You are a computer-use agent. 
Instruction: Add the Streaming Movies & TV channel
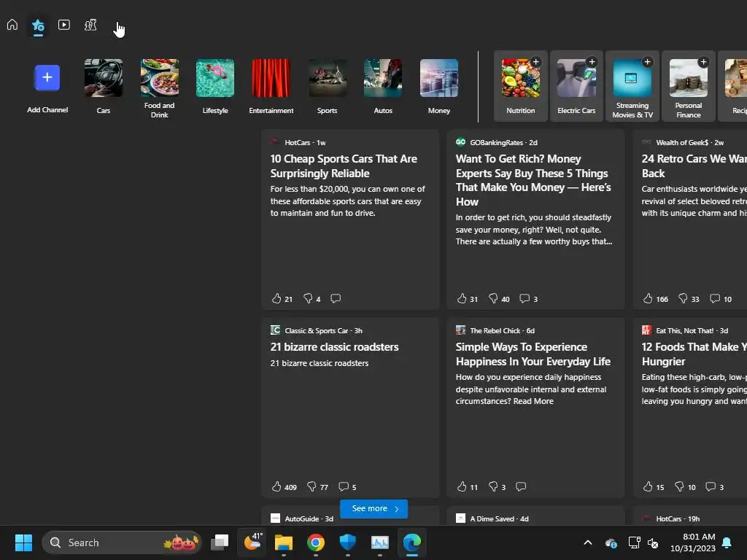pos(648,62)
